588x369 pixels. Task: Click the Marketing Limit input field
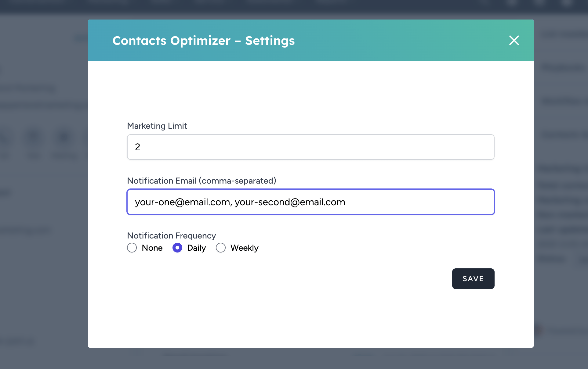(x=311, y=147)
